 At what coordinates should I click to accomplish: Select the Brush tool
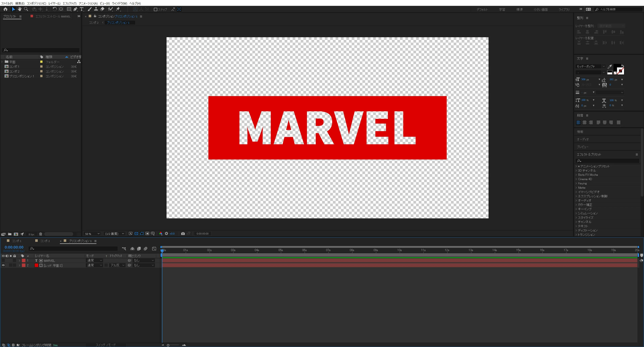click(90, 9)
